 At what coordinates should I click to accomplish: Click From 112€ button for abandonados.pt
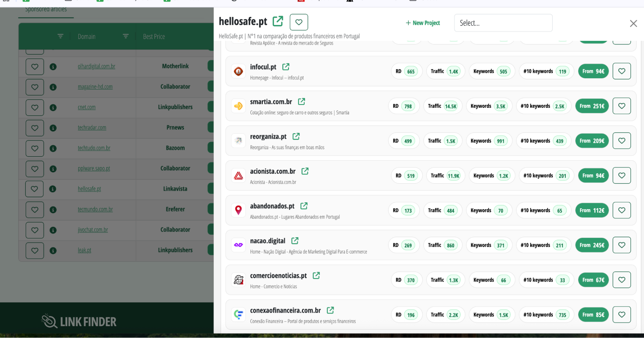(592, 210)
